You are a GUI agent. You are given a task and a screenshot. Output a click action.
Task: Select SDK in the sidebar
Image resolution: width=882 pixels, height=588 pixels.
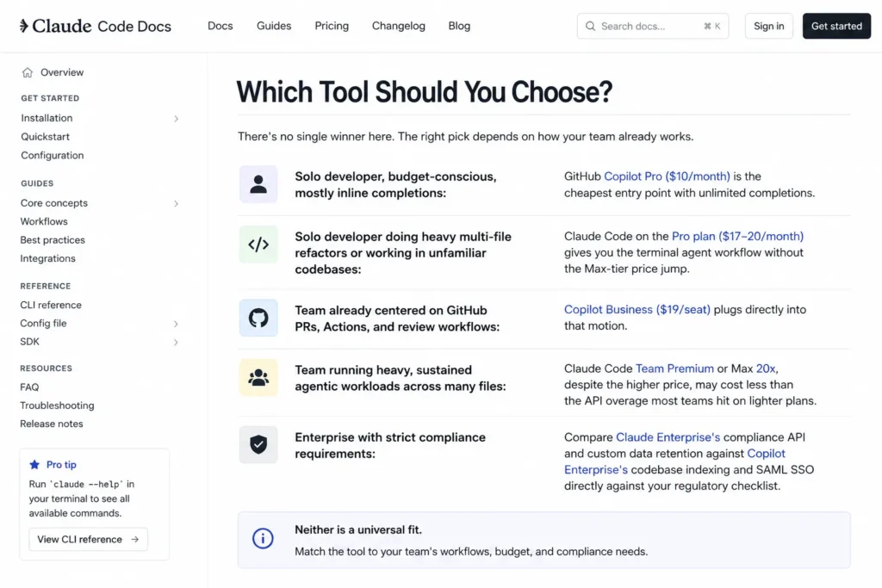[30, 342]
